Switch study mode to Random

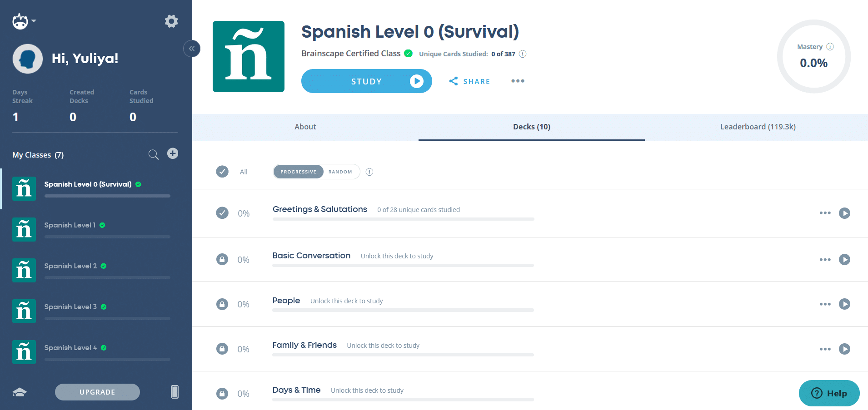pos(340,172)
